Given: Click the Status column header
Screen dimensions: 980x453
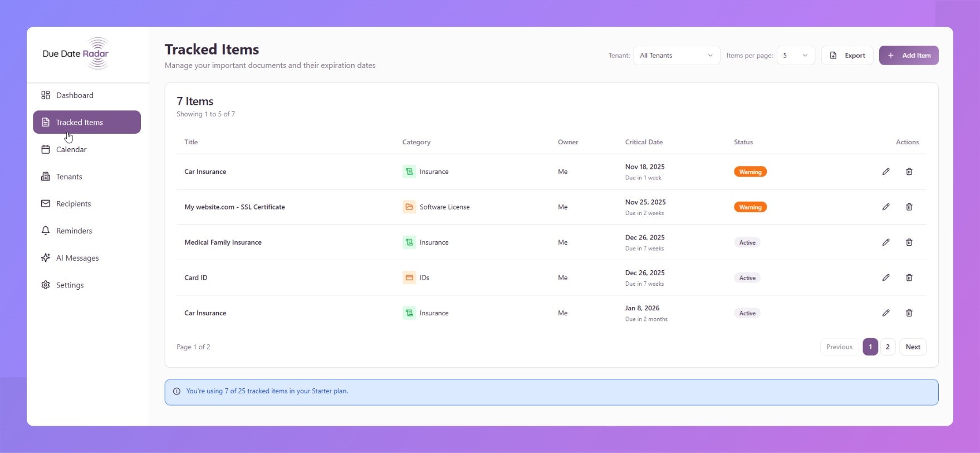Looking at the screenshot, I should (743, 142).
